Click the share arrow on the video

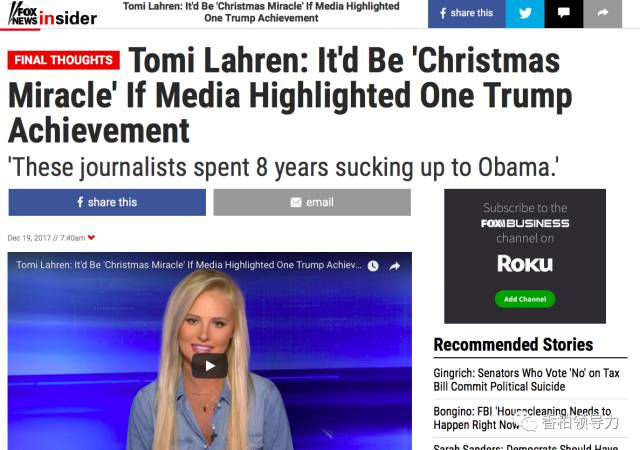[395, 266]
